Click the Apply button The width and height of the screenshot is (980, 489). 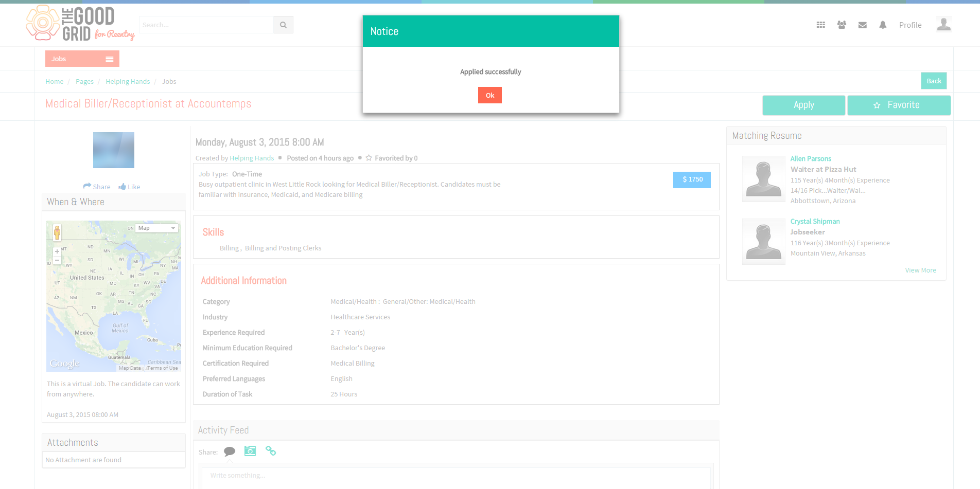click(803, 105)
